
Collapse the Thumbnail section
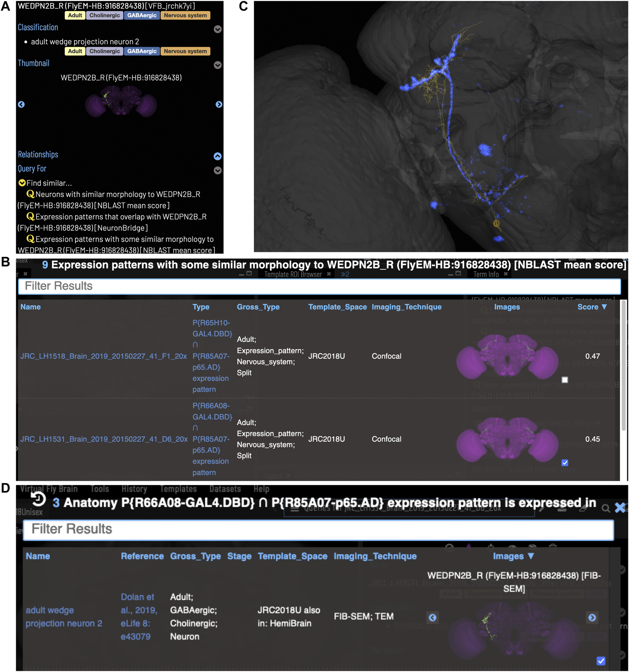[x=218, y=65]
